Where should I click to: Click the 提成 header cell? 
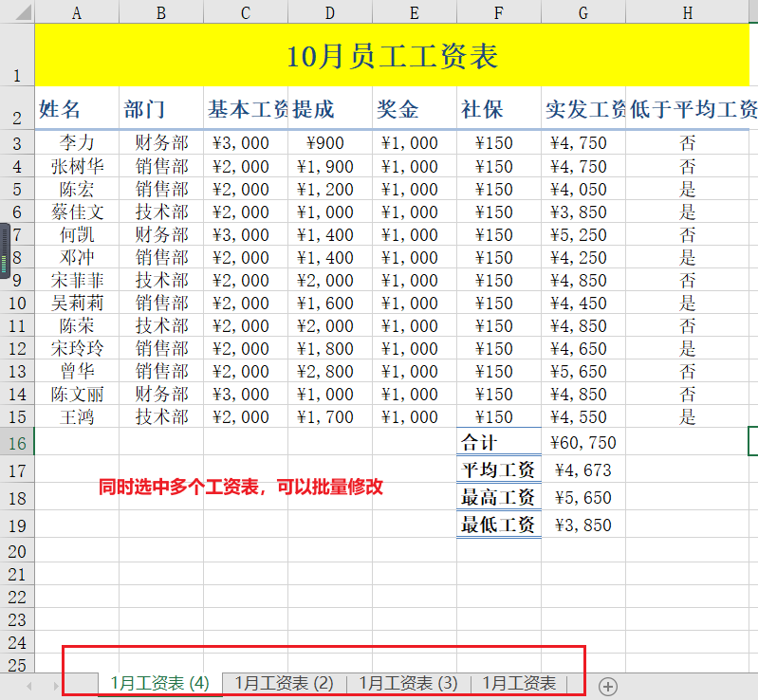tap(330, 108)
